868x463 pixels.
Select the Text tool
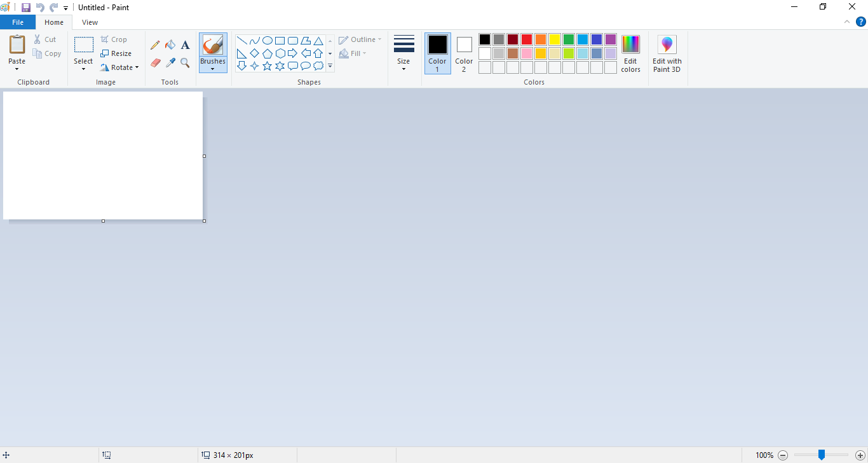pyautogui.click(x=185, y=45)
